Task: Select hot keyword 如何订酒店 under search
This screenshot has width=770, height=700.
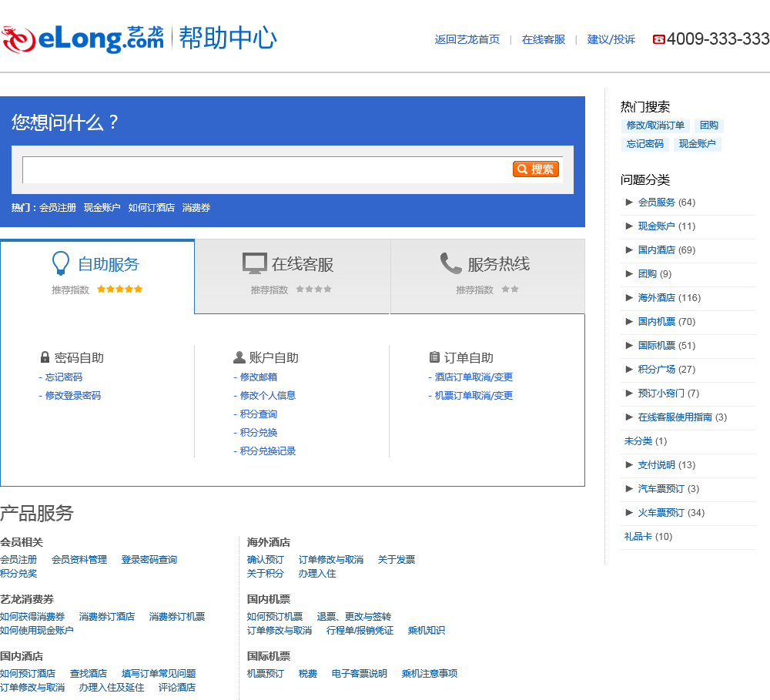Action: pos(151,208)
